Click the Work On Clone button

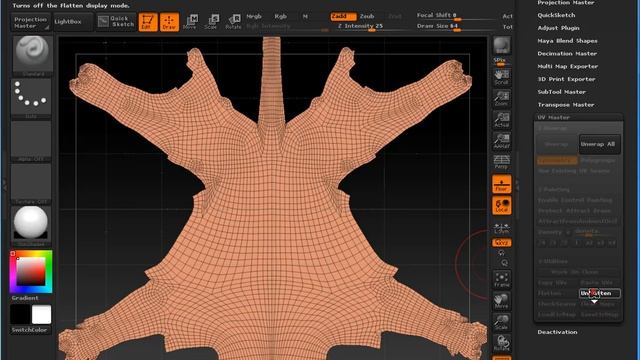tap(578, 272)
